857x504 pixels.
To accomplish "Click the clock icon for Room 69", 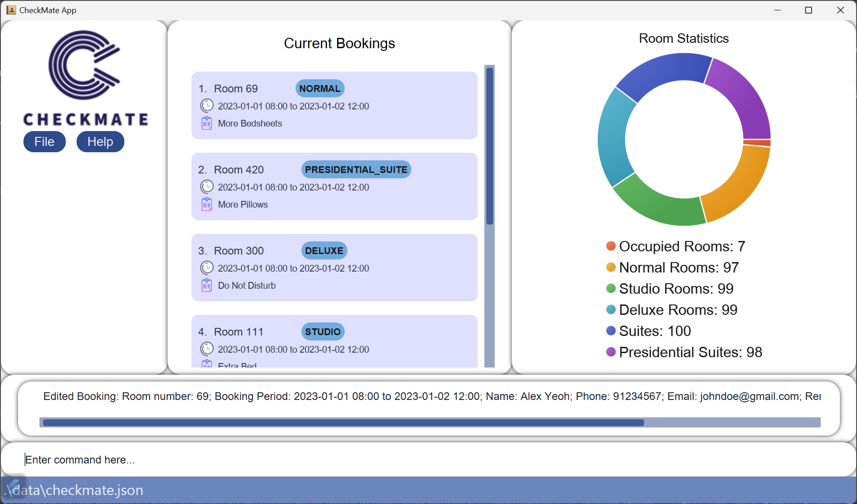I will (207, 106).
